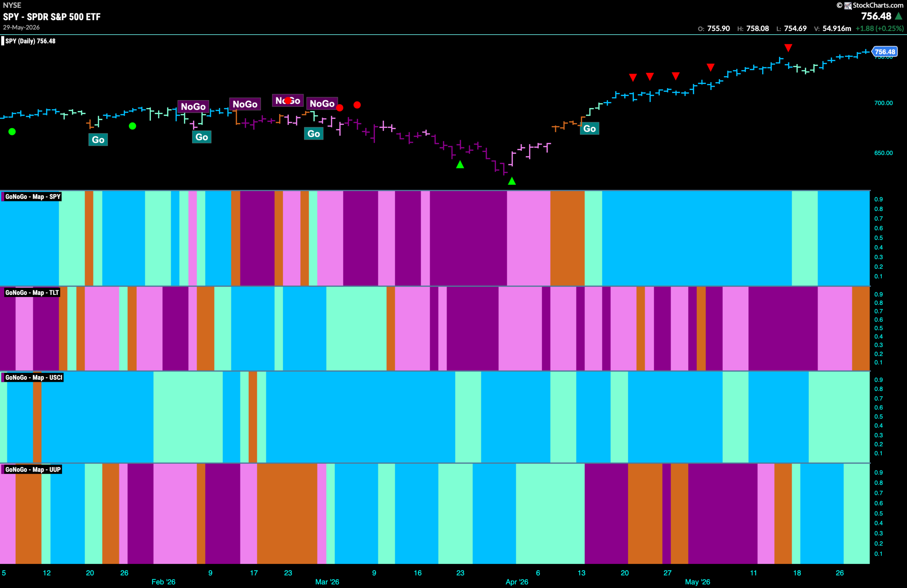This screenshot has width=907, height=588.
Task: Click the 700.00 price axis label
Action: [x=883, y=103]
